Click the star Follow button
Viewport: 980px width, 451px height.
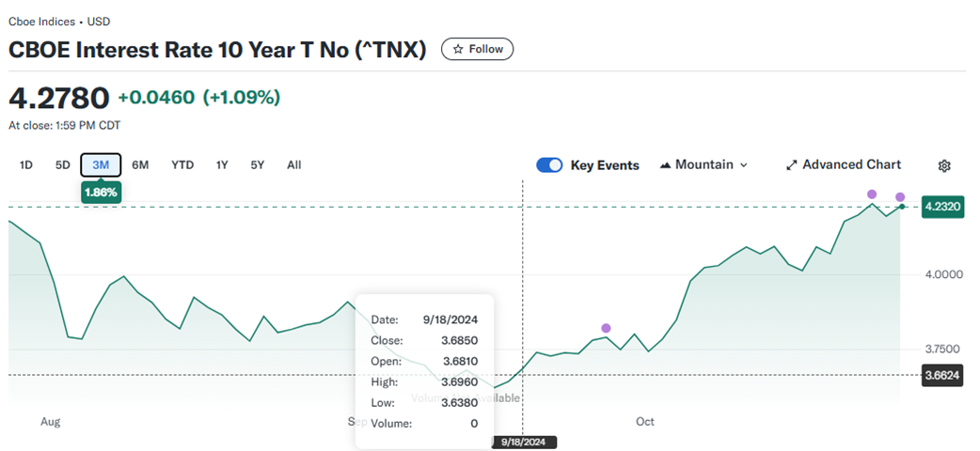click(478, 49)
